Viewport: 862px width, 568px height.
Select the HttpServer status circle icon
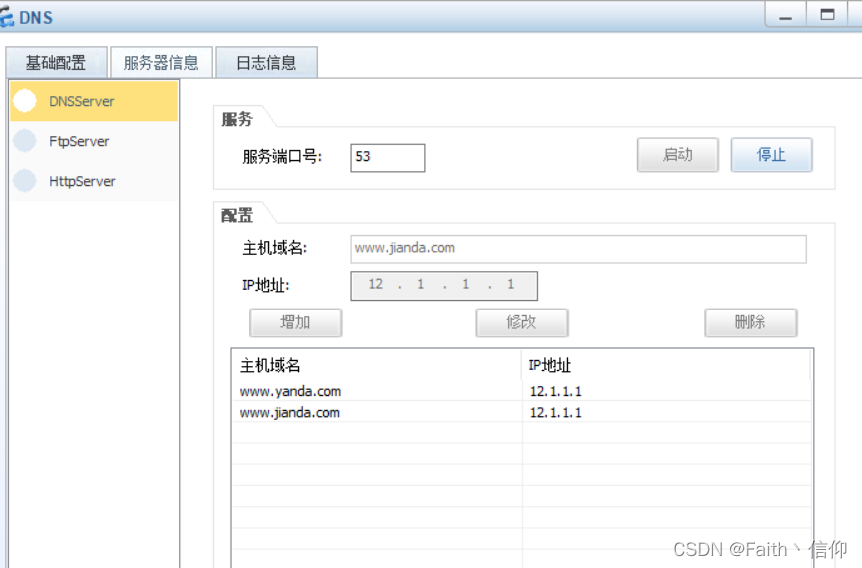25,181
